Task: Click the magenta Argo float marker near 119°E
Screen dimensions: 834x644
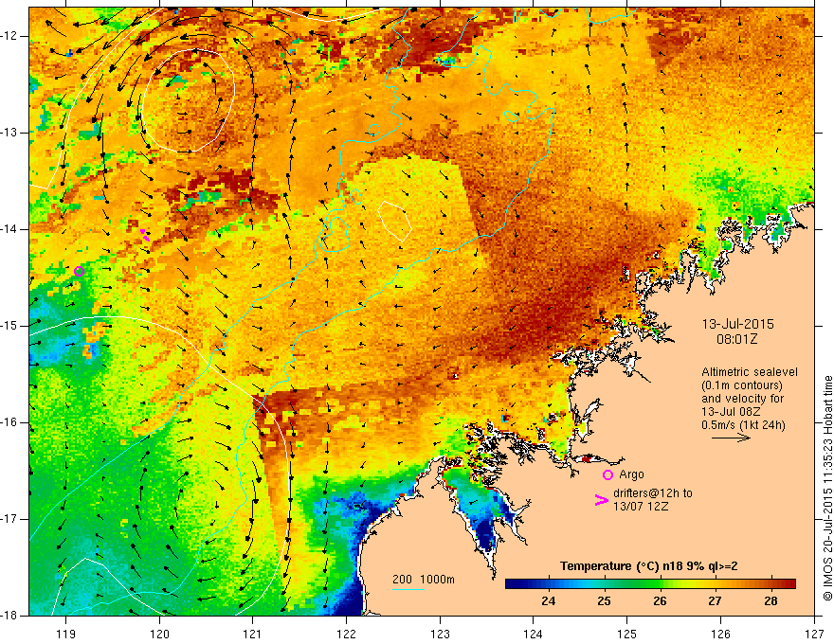Action: coord(80,272)
